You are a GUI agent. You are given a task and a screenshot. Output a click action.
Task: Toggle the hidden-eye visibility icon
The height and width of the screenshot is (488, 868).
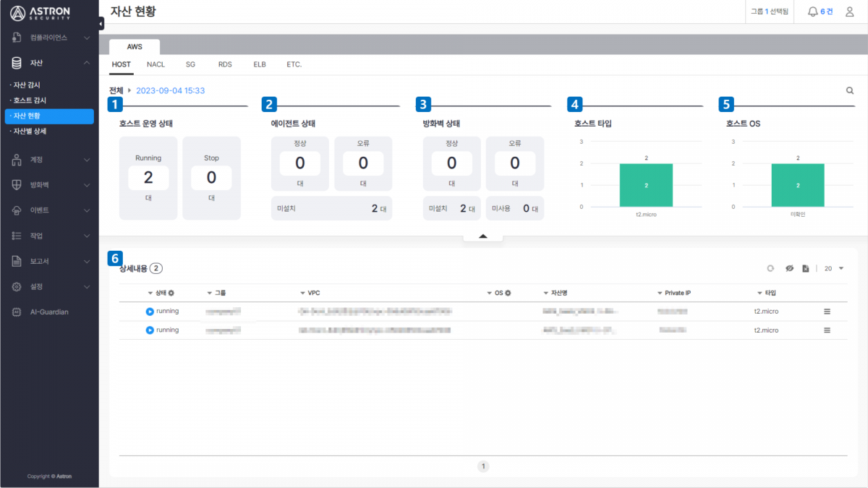click(790, 268)
